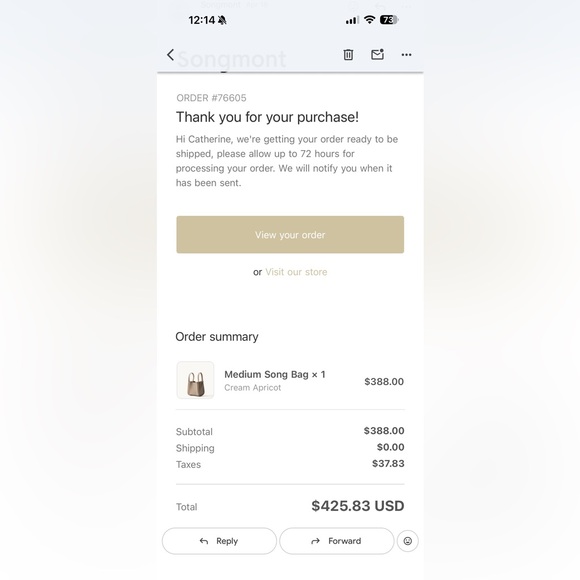Tap the cellular signal bars icon

[352, 20]
